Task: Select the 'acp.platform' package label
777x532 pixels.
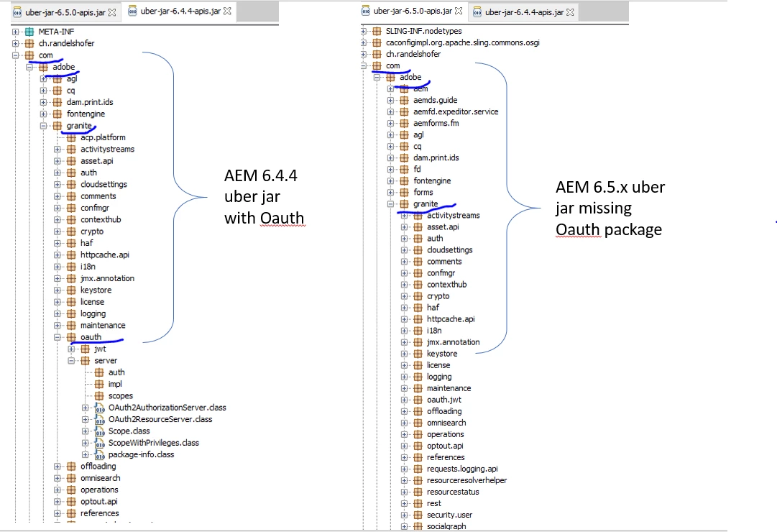Action: (103, 137)
